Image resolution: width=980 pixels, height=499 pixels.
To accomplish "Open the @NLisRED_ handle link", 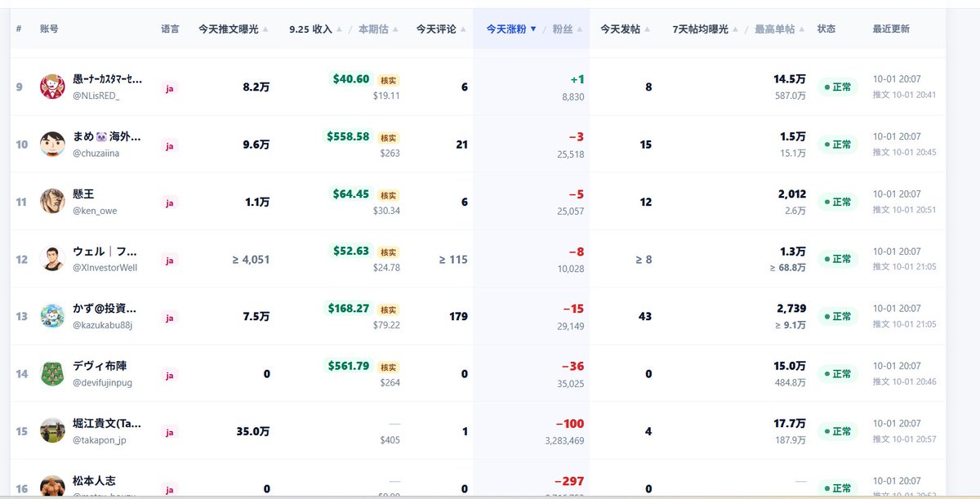I will point(96,96).
